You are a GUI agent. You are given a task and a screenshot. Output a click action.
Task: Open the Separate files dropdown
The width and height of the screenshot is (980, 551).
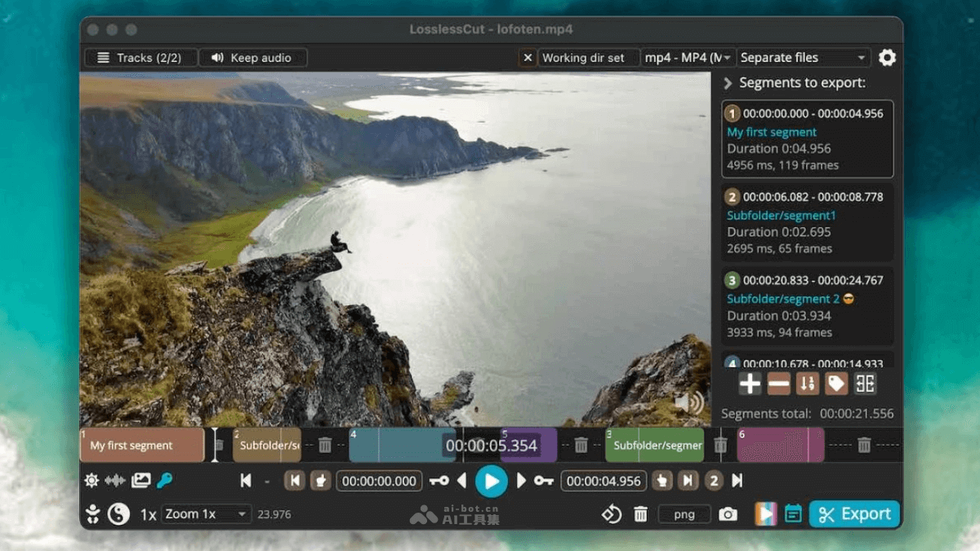803,58
